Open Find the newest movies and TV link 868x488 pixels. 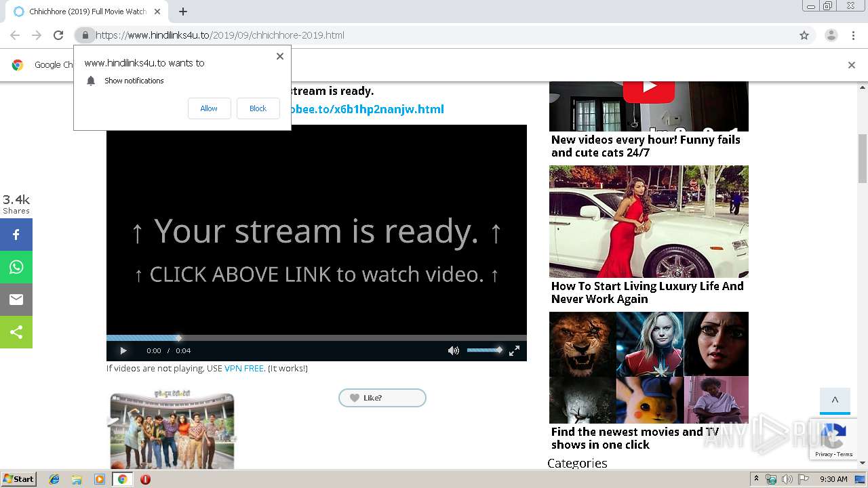pos(635,438)
